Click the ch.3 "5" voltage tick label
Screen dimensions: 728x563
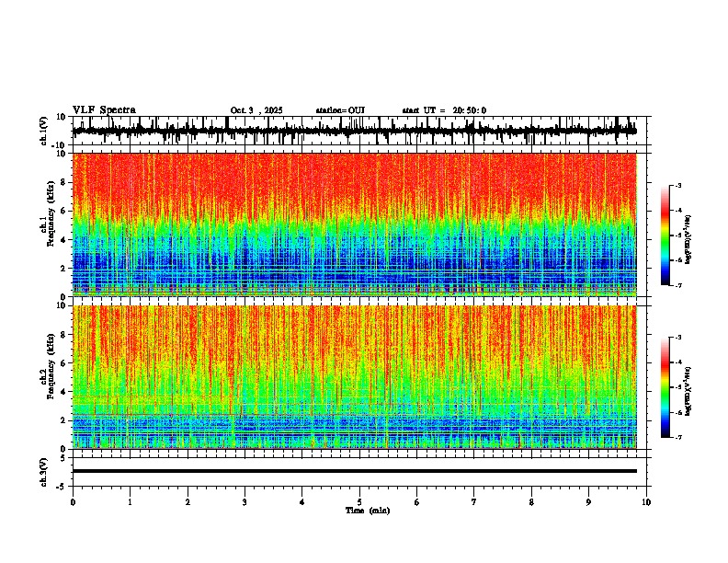click(64, 457)
